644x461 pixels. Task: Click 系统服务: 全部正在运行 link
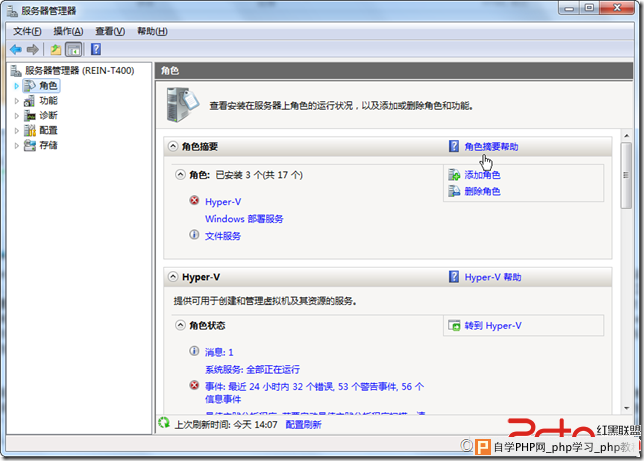pos(253,369)
